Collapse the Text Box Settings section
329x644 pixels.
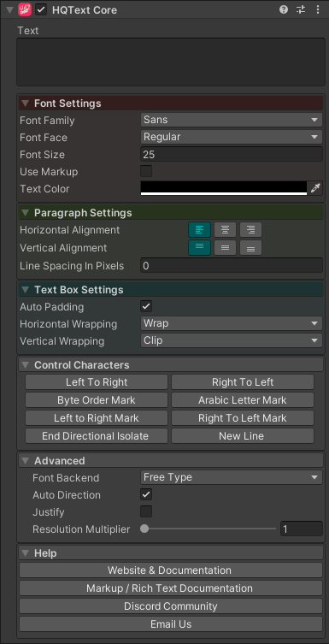click(26, 290)
